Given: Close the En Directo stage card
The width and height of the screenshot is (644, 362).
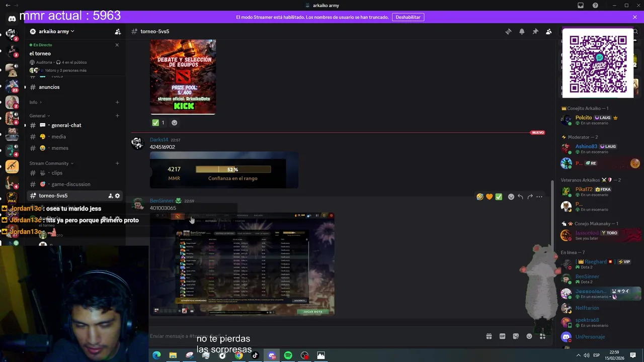Looking at the screenshot, I should coord(117,45).
